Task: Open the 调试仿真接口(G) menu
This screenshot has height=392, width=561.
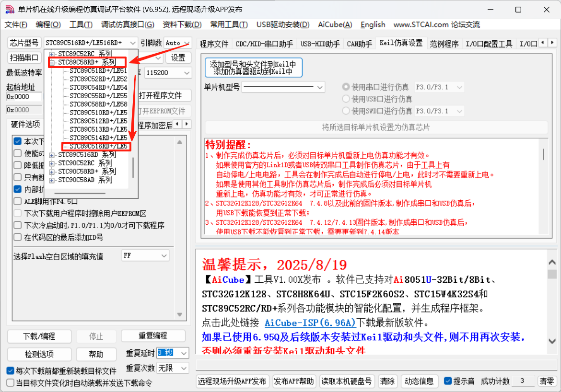Action: point(128,24)
